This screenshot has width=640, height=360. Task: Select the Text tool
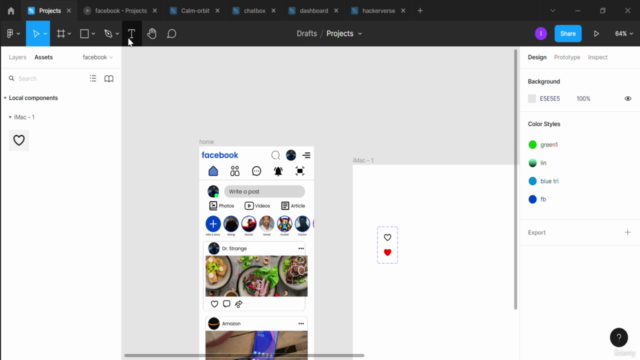pos(131,33)
